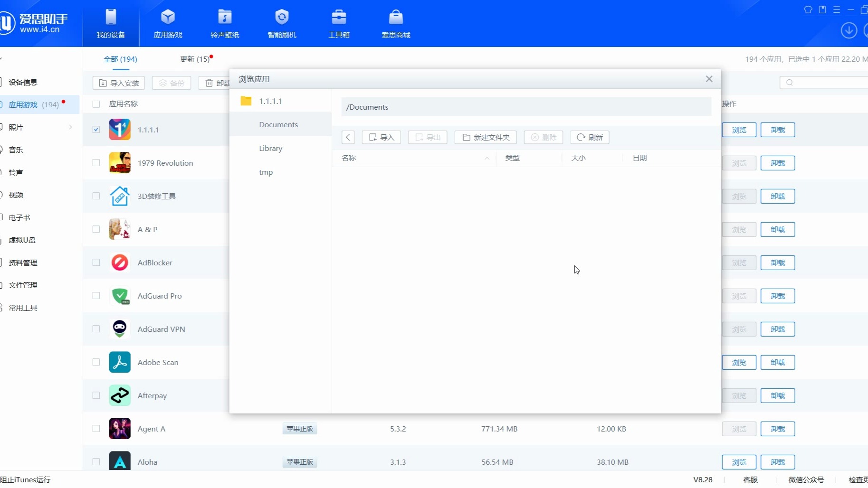Screen dimensions: 868x488
Task: Click the 爱思助手 logo
Action: (34, 23)
